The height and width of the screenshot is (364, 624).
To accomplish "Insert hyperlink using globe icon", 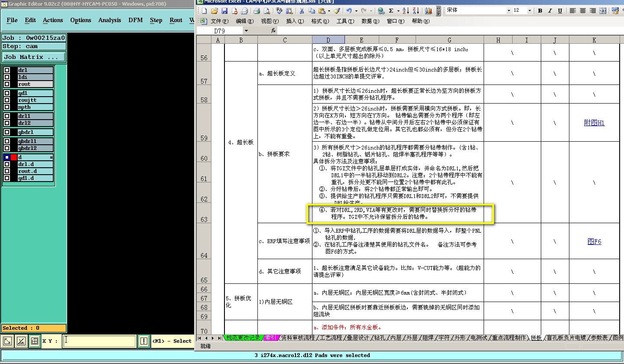I will pyautogui.click(x=381, y=11).
